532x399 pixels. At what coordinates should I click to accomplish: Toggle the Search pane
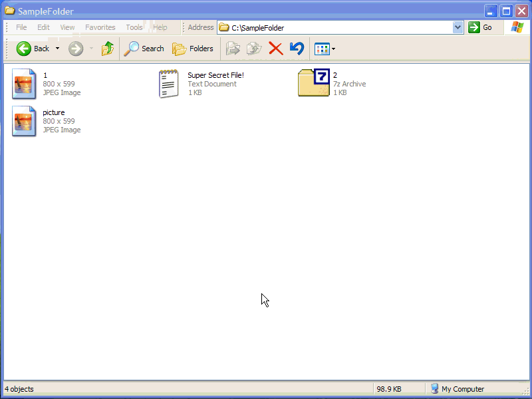pyautogui.click(x=144, y=48)
